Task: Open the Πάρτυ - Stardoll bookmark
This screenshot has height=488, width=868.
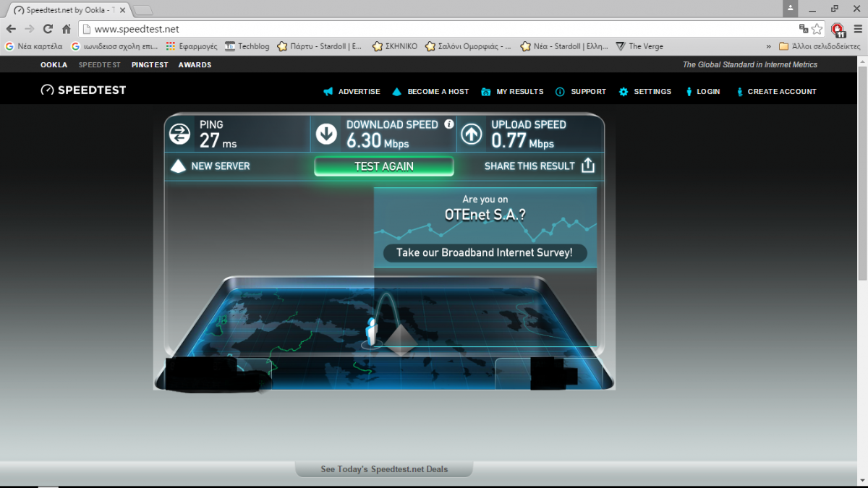Action: [320, 46]
